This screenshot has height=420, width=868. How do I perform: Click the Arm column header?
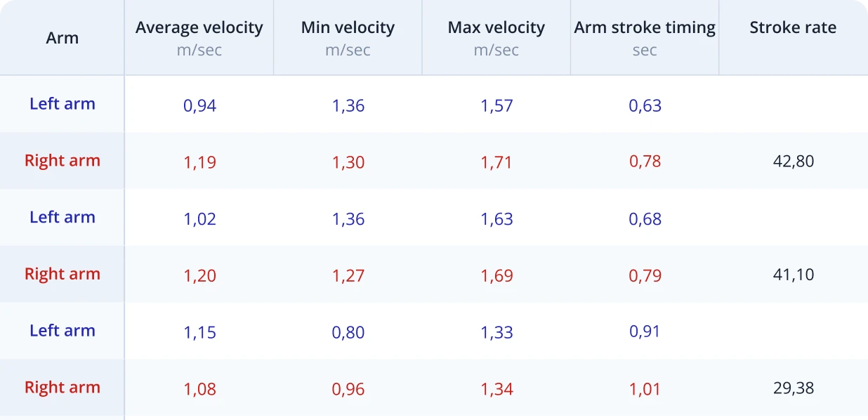tap(62, 38)
